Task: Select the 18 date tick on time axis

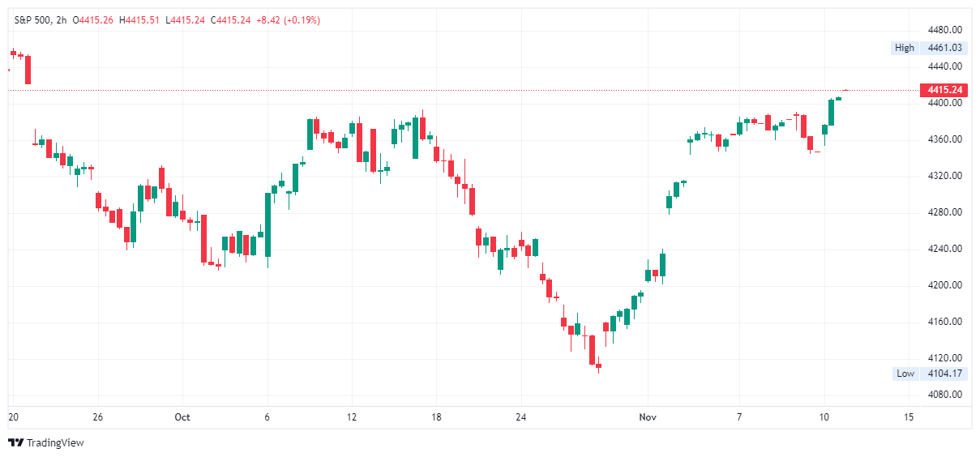Action: point(435,417)
